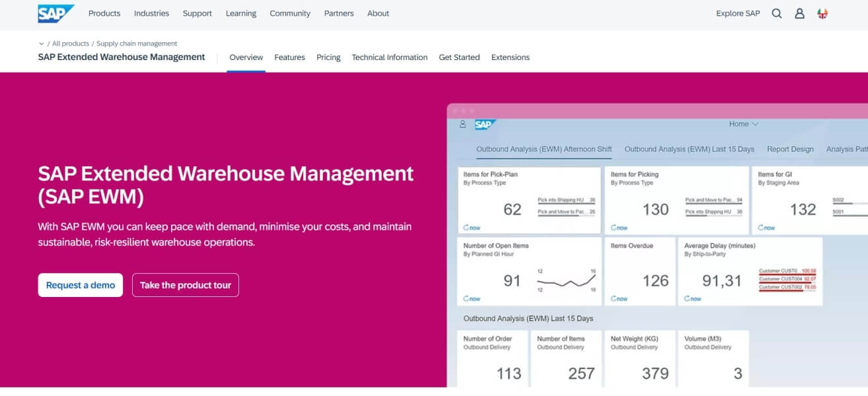Go to the All products breadcrumb
The image size is (868, 396).
pyautogui.click(x=71, y=44)
